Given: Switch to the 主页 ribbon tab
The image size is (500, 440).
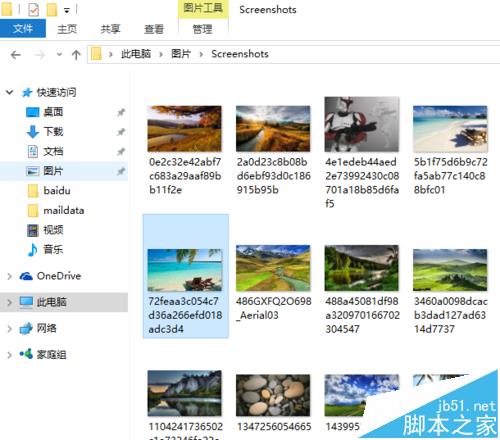Looking at the screenshot, I should 67,29.
